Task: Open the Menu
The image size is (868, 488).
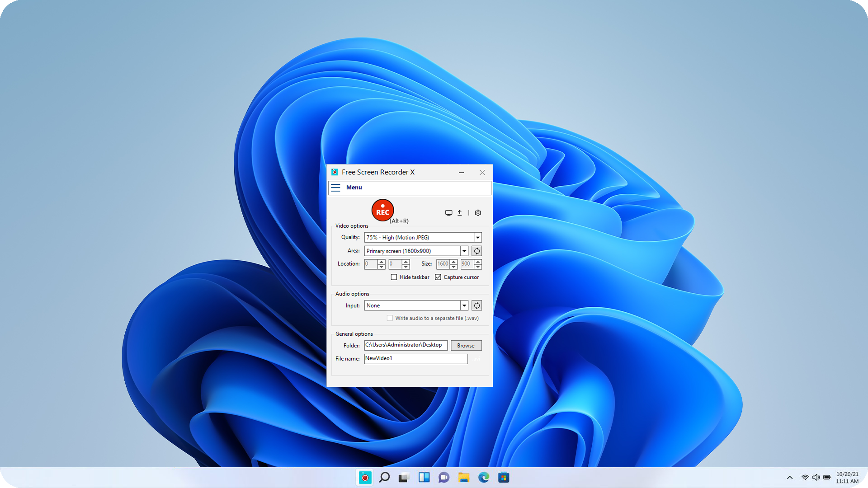Action: 354,188
